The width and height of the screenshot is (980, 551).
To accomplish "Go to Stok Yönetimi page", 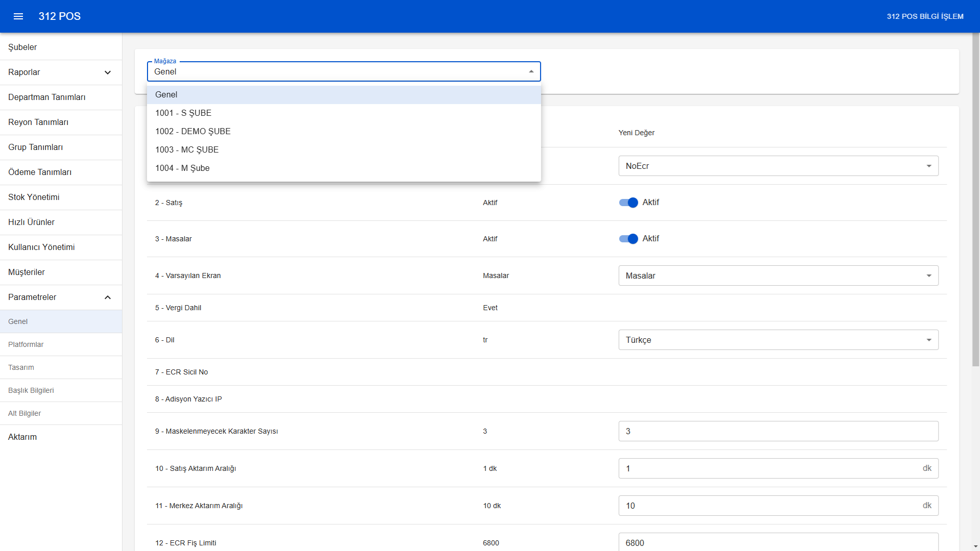I will (34, 197).
